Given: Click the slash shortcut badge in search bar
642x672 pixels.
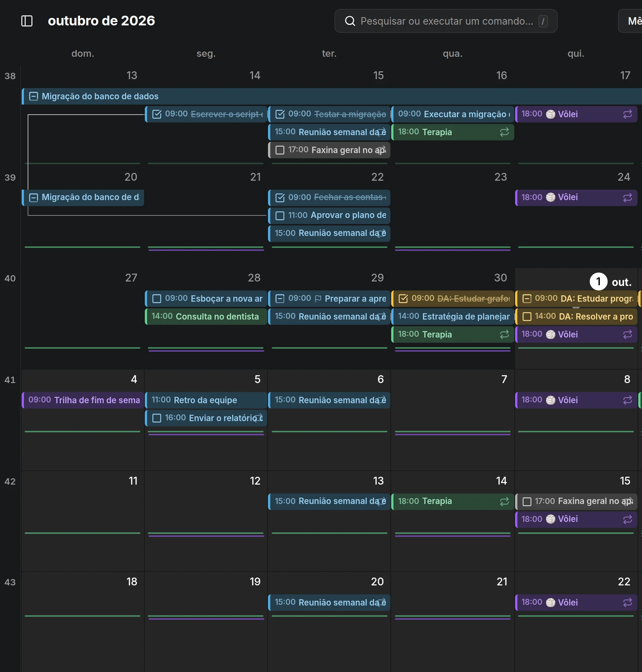Looking at the screenshot, I should pos(543,21).
